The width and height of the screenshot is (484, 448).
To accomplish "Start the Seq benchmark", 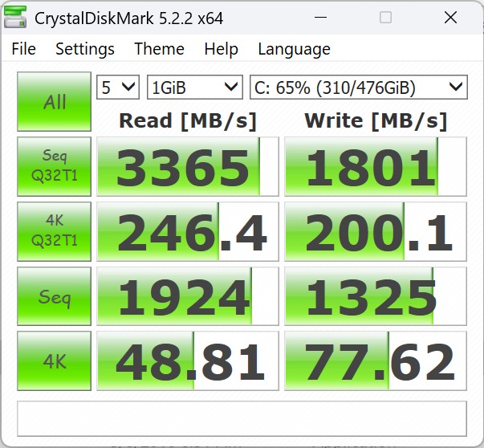I will pyautogui.click(x=55, y=296).
